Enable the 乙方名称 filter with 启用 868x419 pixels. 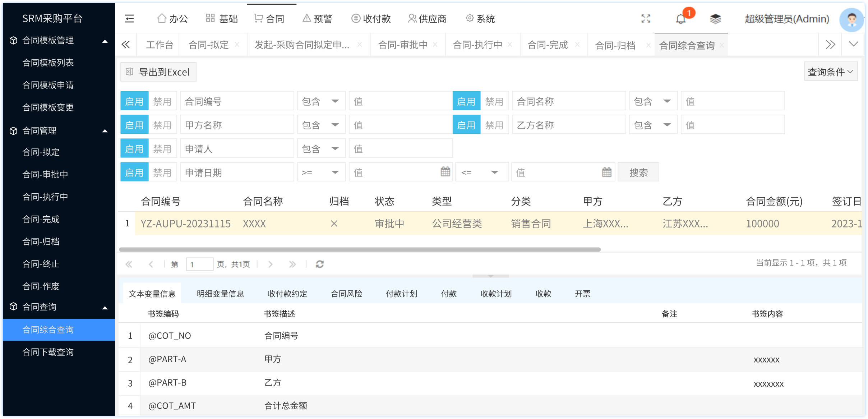pos(466,125)
